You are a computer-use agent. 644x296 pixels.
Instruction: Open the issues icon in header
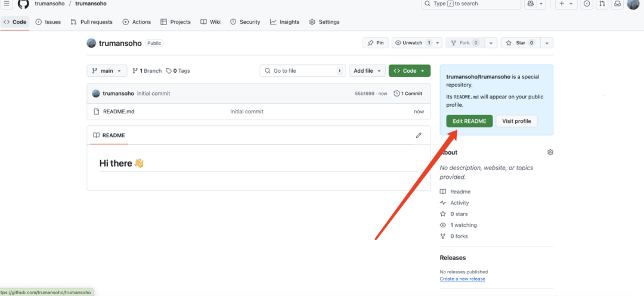tap(587, 4)
